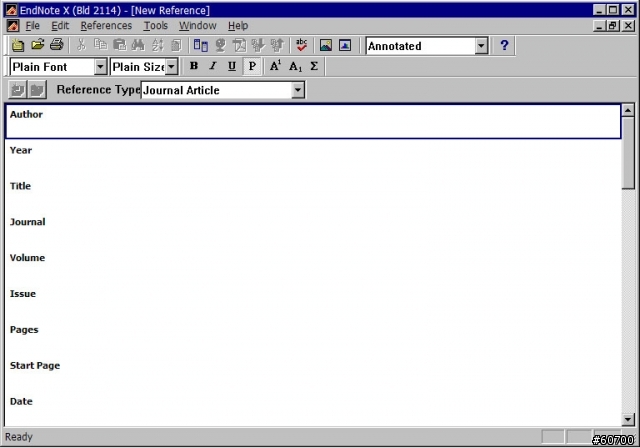
Task: Open the Tools menu
Action: 156,26
